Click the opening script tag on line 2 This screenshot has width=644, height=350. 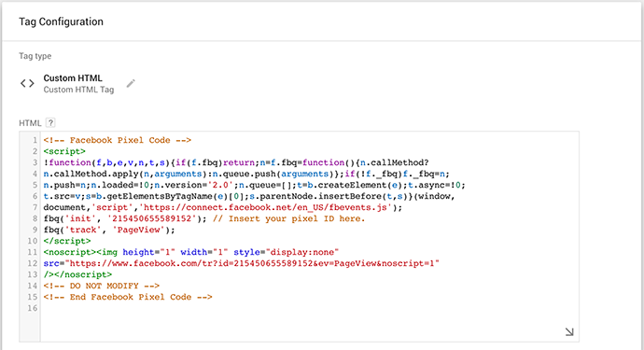[x=64, y=151]
